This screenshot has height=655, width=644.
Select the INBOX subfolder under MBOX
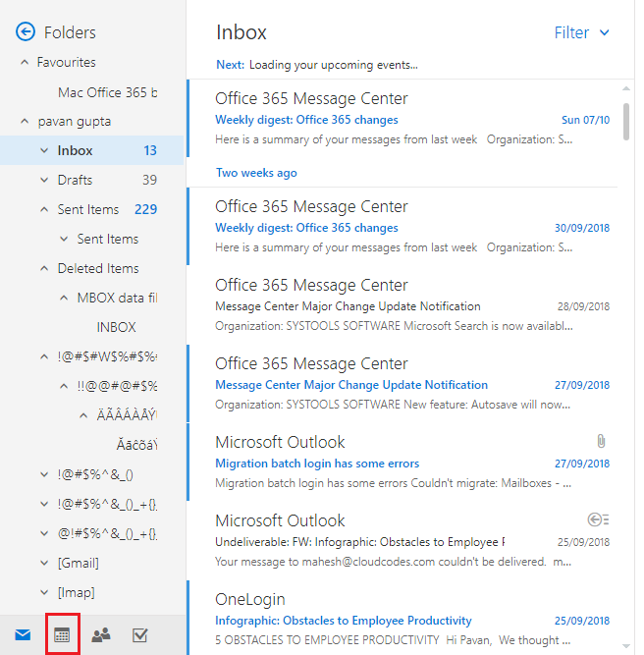click(x=116, y=327)
